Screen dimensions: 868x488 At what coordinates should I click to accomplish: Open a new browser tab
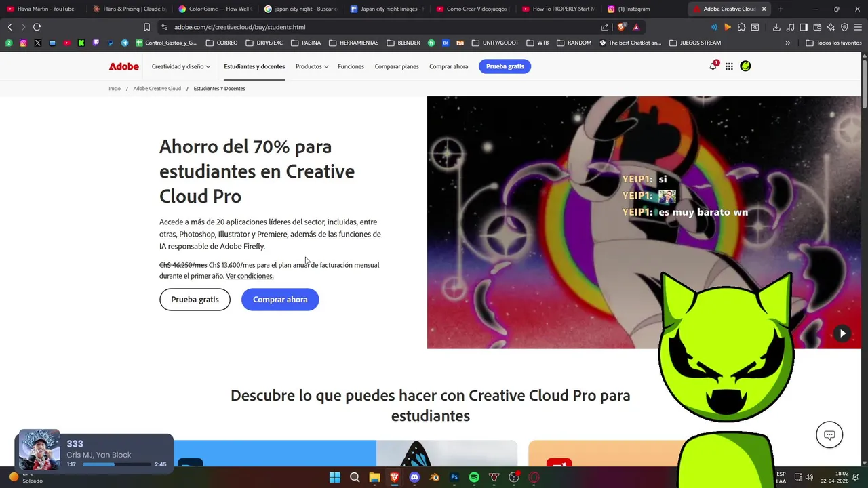point(781,9)
